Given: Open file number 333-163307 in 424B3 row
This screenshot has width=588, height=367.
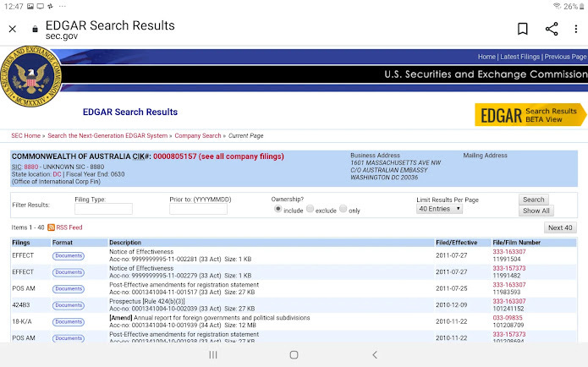Looking at the screenshot, I should click(508, 301).
